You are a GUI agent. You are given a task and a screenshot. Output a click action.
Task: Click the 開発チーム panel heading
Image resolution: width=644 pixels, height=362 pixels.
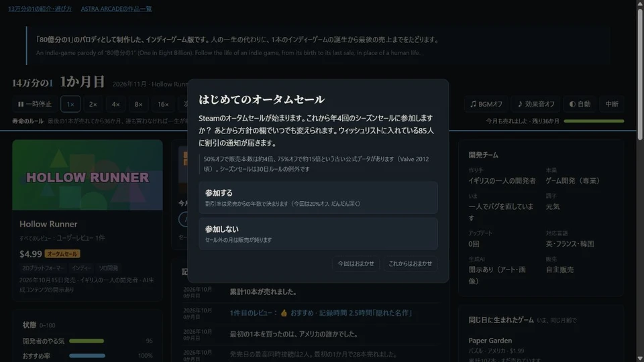tap(484, 155)
